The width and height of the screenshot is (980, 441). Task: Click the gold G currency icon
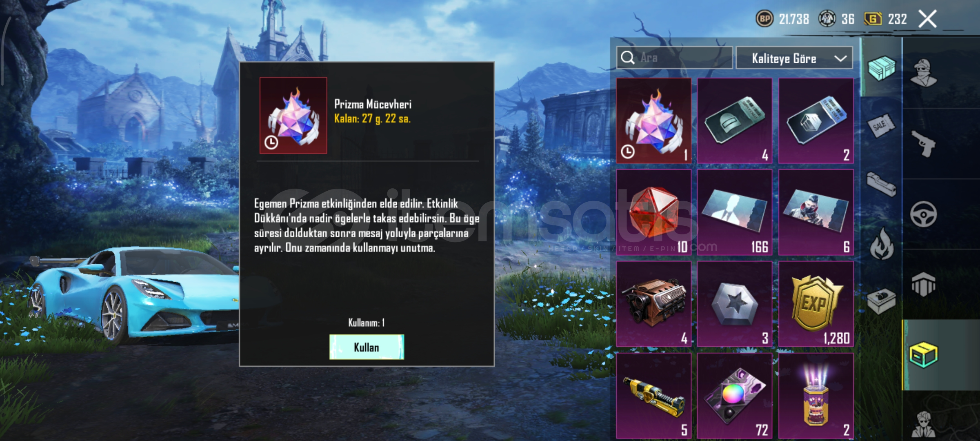click(x=873, y=19)
